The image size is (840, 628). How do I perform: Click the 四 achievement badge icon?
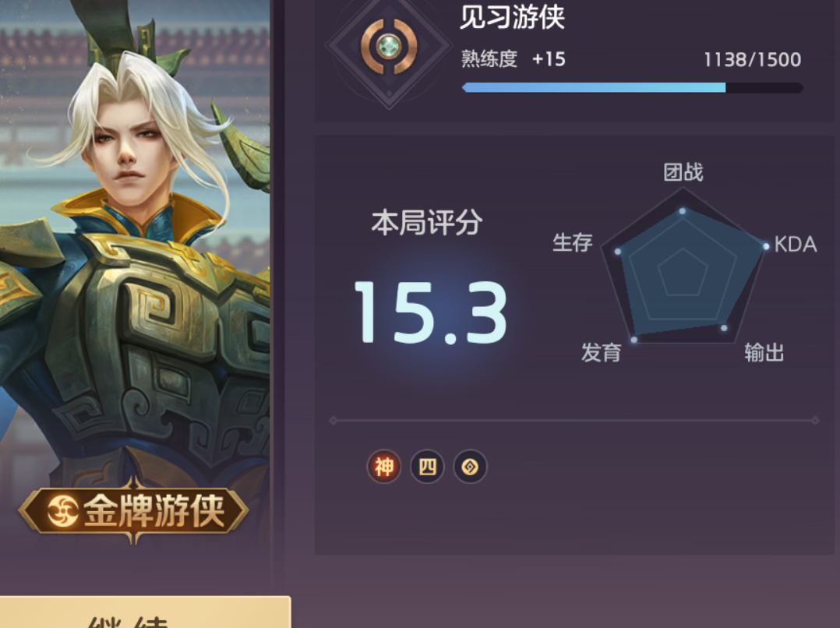click(x=427, y=467)
